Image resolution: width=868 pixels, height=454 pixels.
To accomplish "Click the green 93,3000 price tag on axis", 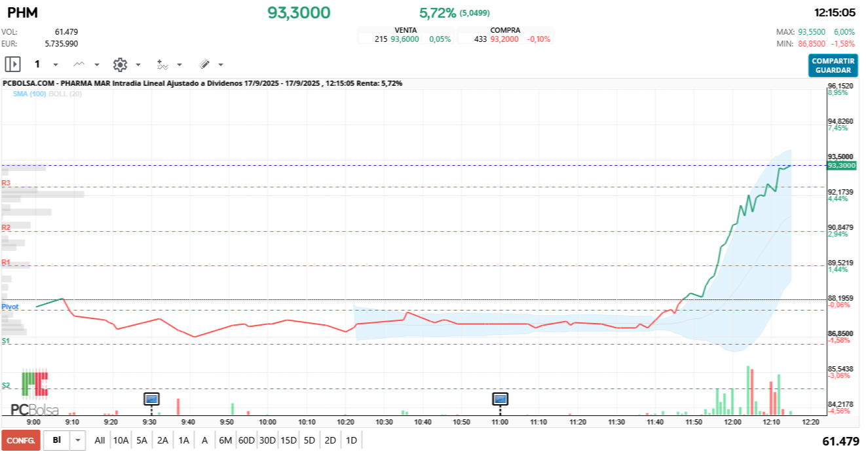I will (842, 166).
